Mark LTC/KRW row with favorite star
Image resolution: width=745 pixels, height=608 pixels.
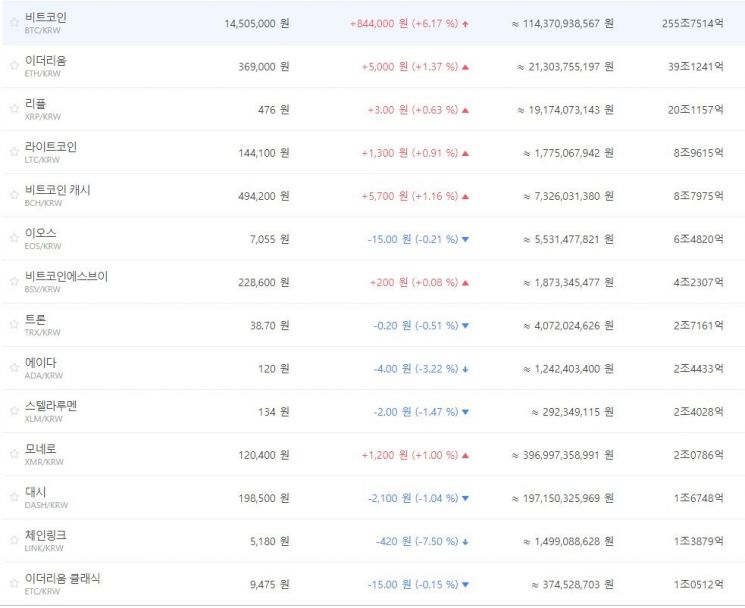(14, 152)
